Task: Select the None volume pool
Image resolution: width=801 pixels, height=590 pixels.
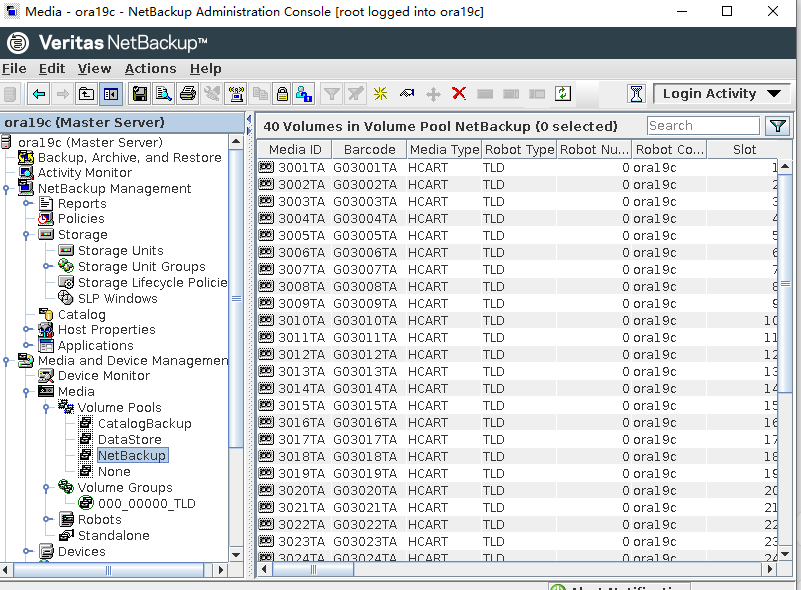Action: (114, 471)
